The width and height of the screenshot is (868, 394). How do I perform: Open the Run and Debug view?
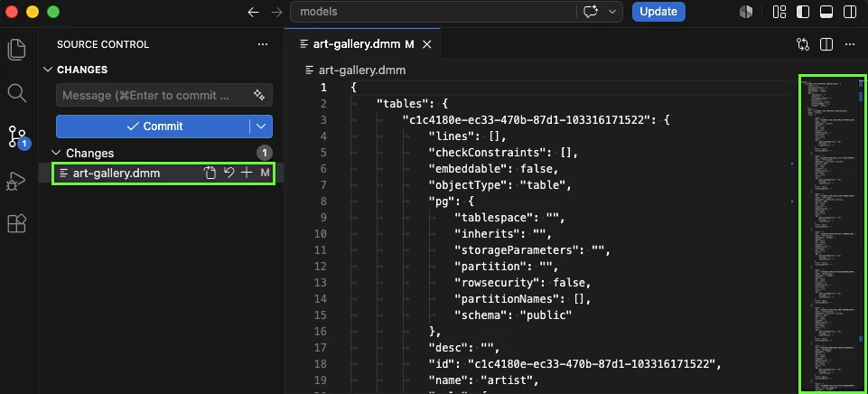(16, 181)
